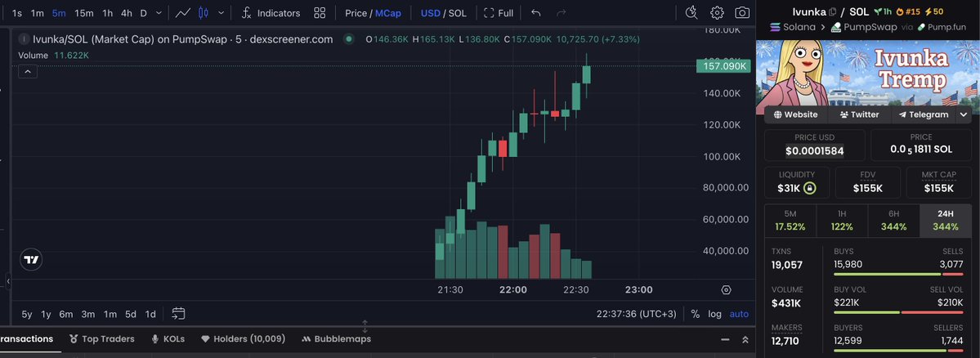Select the 5d date range
980x358 pixels.
tap(131, 314)
